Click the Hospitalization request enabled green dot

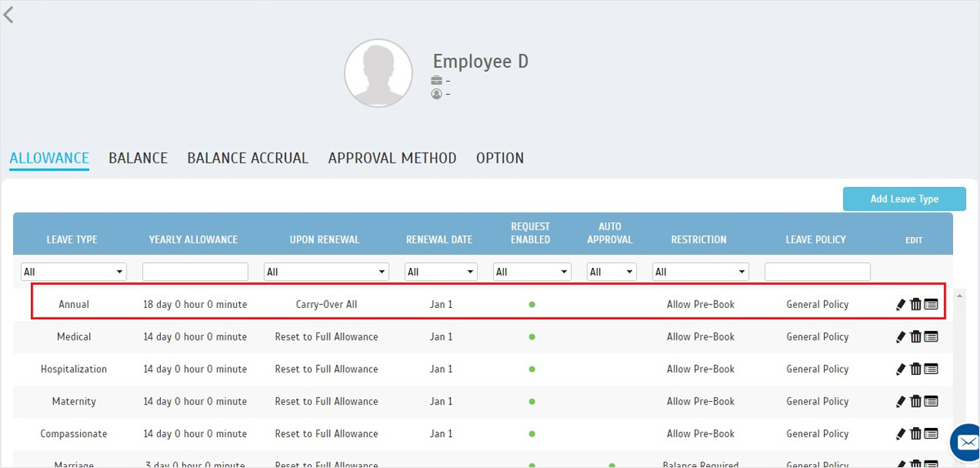(532, 369)
